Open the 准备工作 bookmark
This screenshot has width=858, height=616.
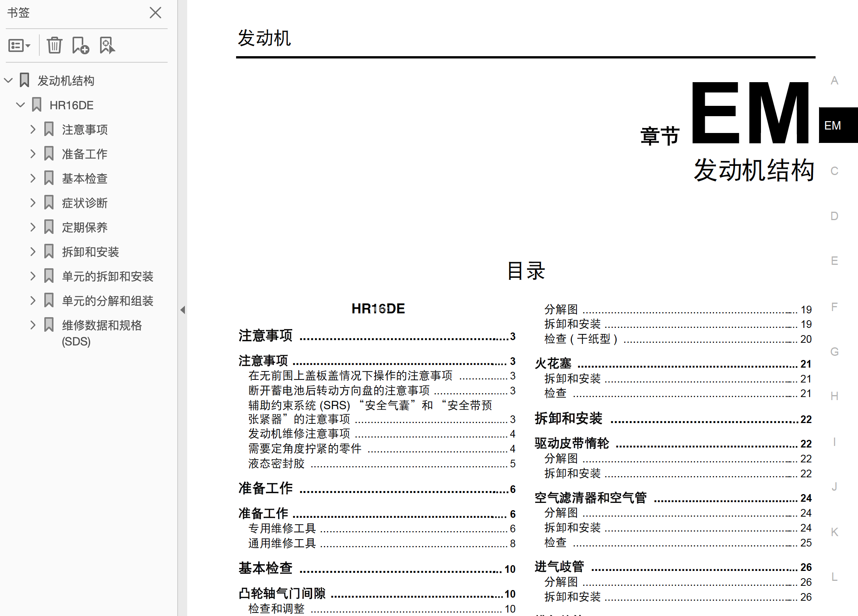click(85, 154)
